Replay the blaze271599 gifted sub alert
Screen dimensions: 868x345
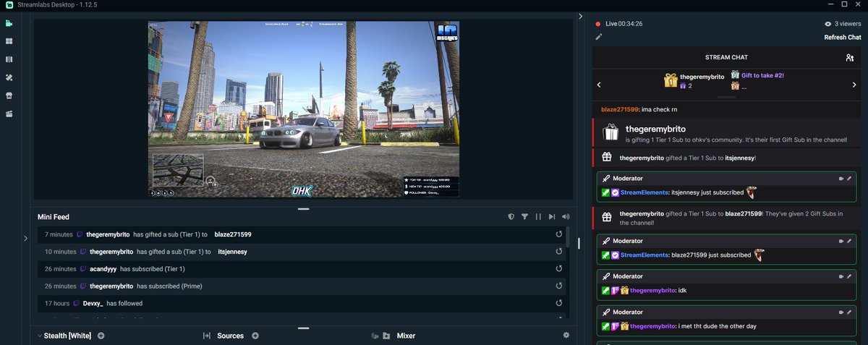tap(558, 234)
